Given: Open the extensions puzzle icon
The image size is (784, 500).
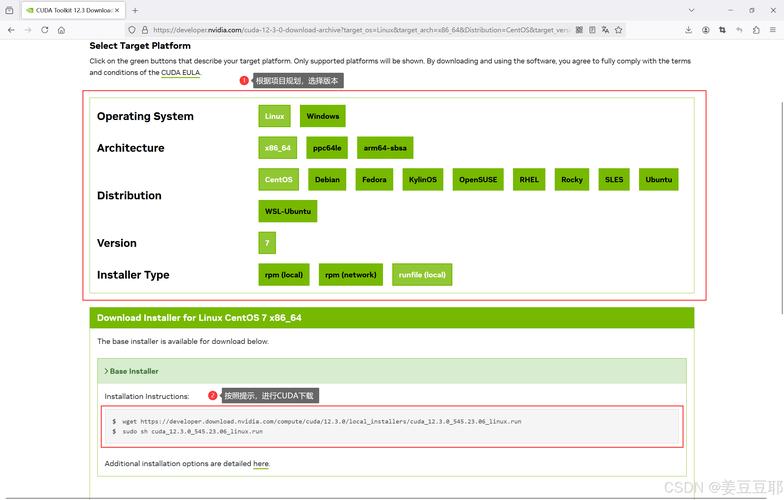Looking at the screenshot, I should 756,30.
